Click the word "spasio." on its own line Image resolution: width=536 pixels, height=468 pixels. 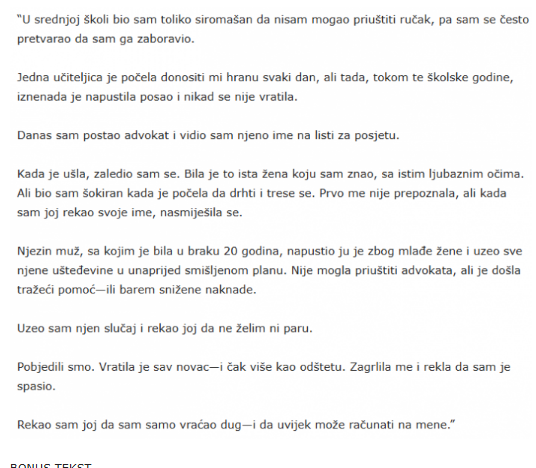36,386
